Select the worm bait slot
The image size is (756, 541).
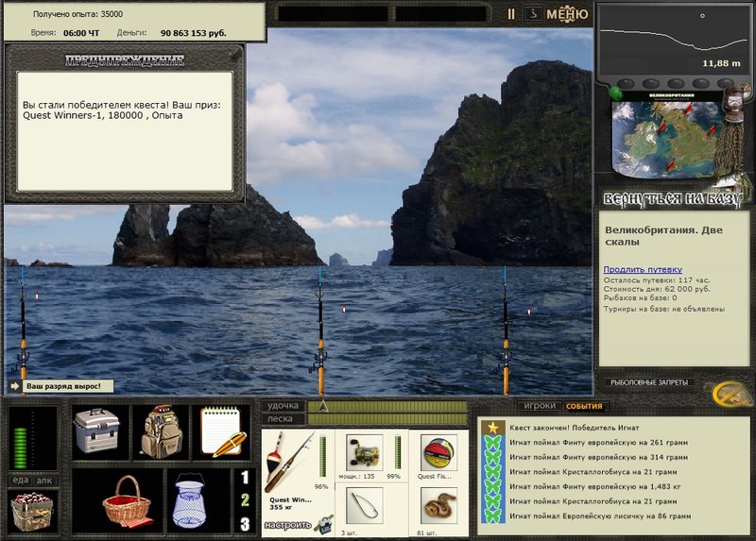tap(438, 506)
